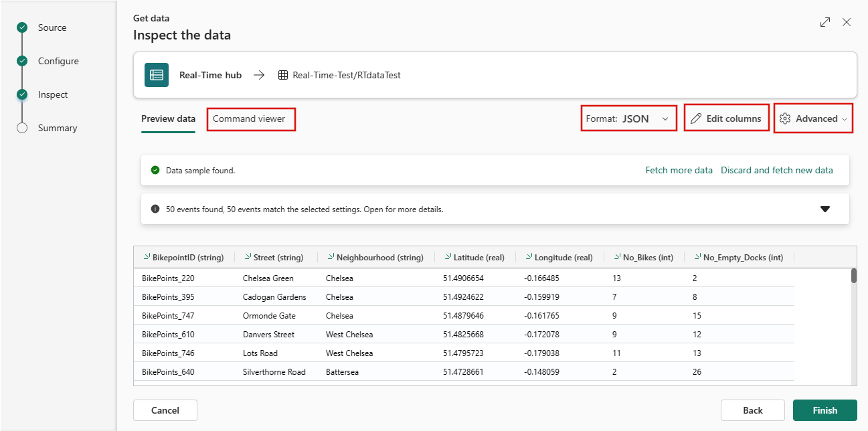The height and width of the screenshot is (431, 868).
Task: Go to the Source step checkmark
Action: (22, 27)
